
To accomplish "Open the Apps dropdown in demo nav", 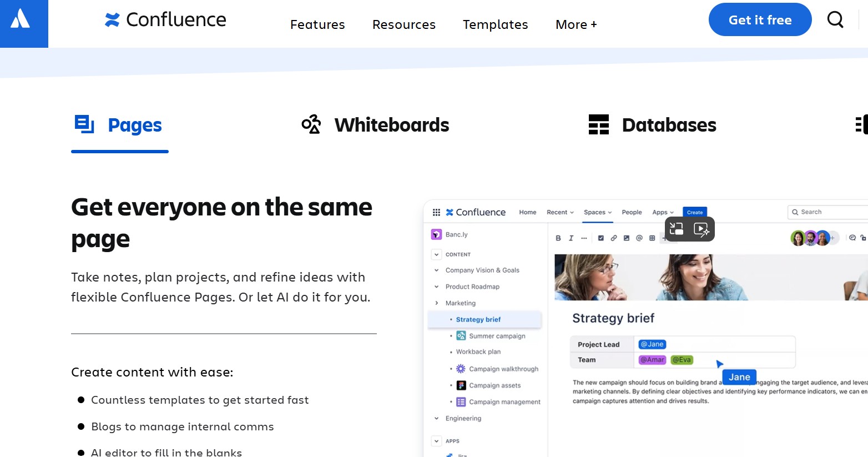I will (663, 212).
